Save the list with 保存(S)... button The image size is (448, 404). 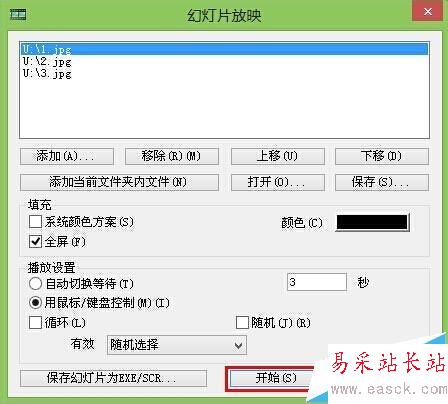[382, 182]
